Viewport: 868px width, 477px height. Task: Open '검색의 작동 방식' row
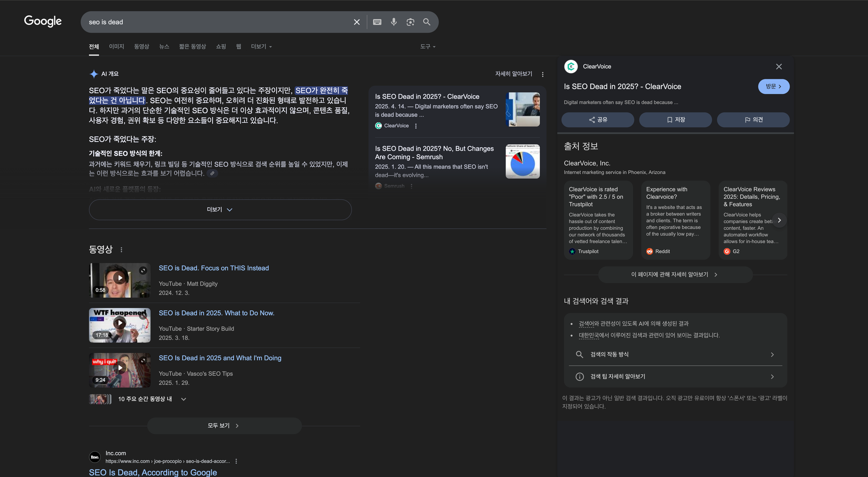pos(675,354)
